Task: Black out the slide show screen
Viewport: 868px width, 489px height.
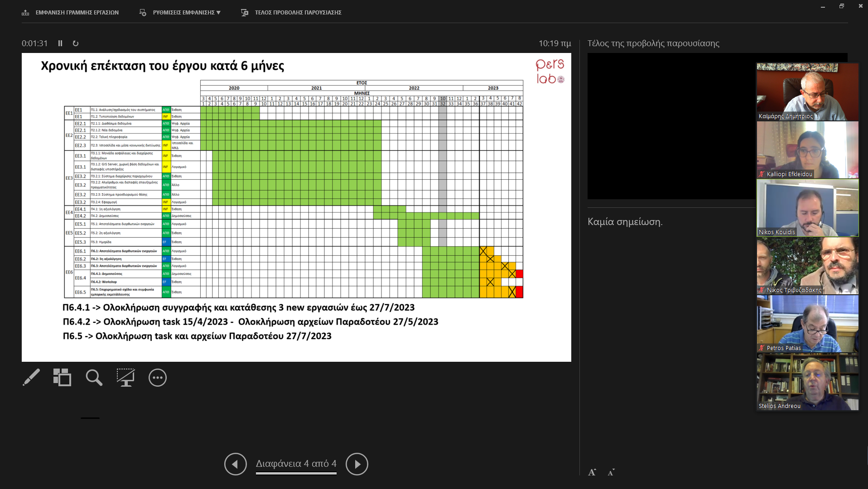Action: pos(125,377)
